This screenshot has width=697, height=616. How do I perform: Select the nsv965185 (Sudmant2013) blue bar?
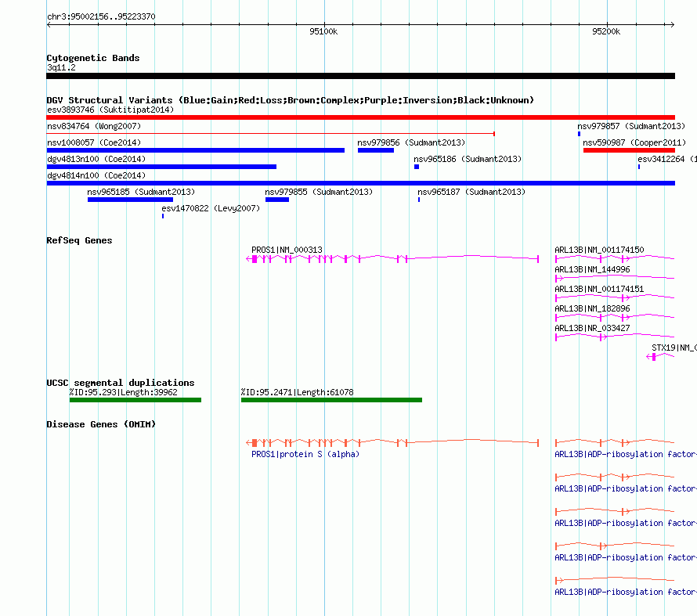130,200
